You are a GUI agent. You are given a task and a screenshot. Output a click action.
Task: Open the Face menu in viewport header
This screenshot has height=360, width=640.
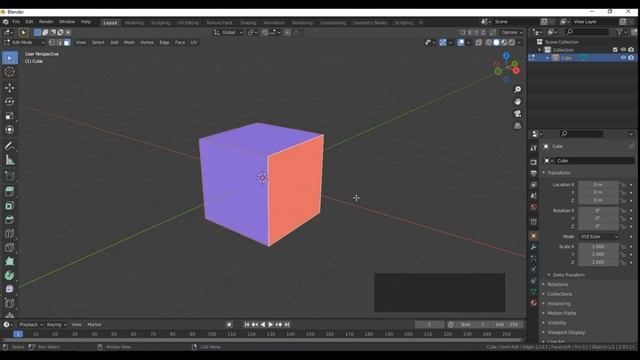180,42
